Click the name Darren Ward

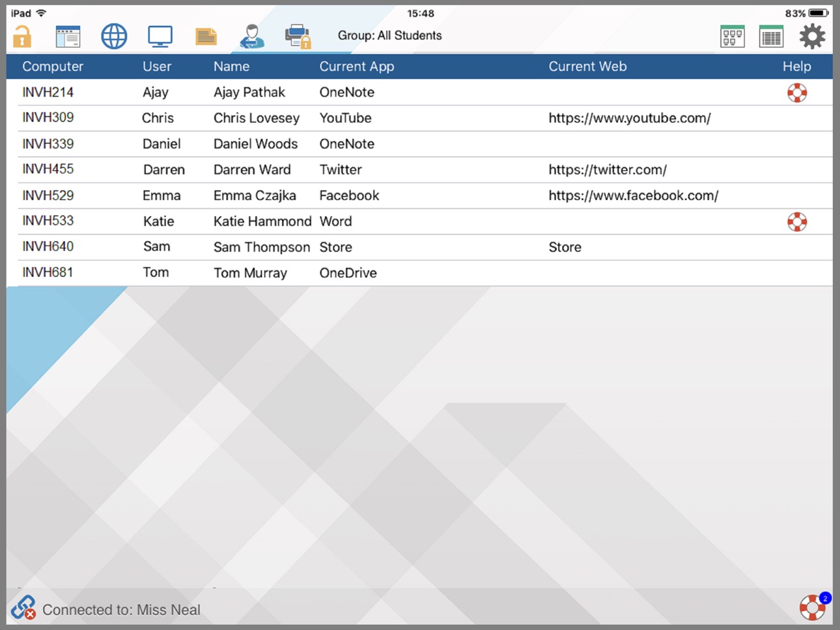click(252, 170)
